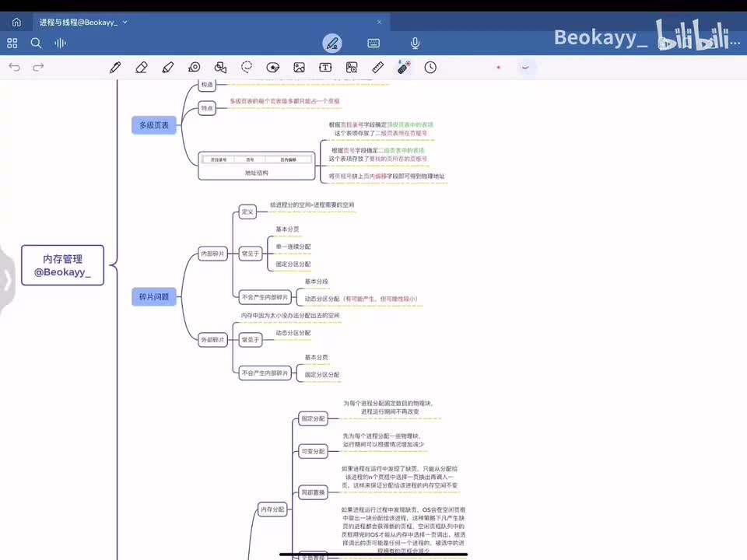Open the text box tool
Viewport: 747px width, 560px height.
point(325,68)
